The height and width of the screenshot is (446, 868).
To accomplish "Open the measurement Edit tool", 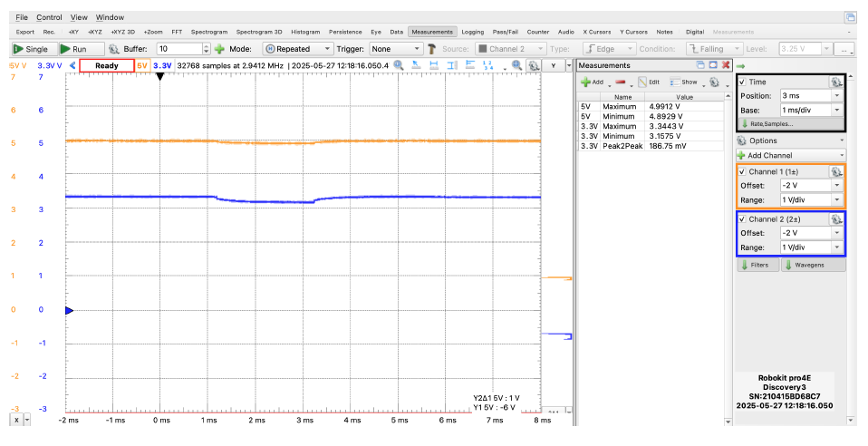I will [649, 82].
